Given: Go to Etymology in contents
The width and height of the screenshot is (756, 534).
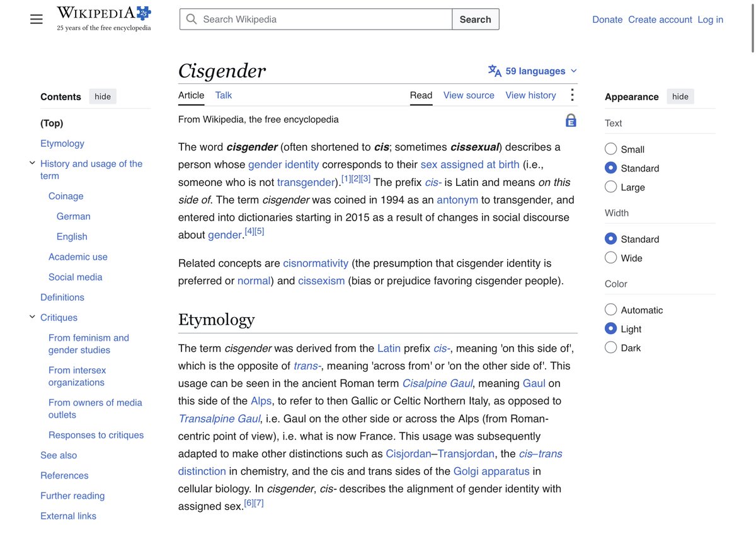Looking at the screenshot, I should 62,143.
